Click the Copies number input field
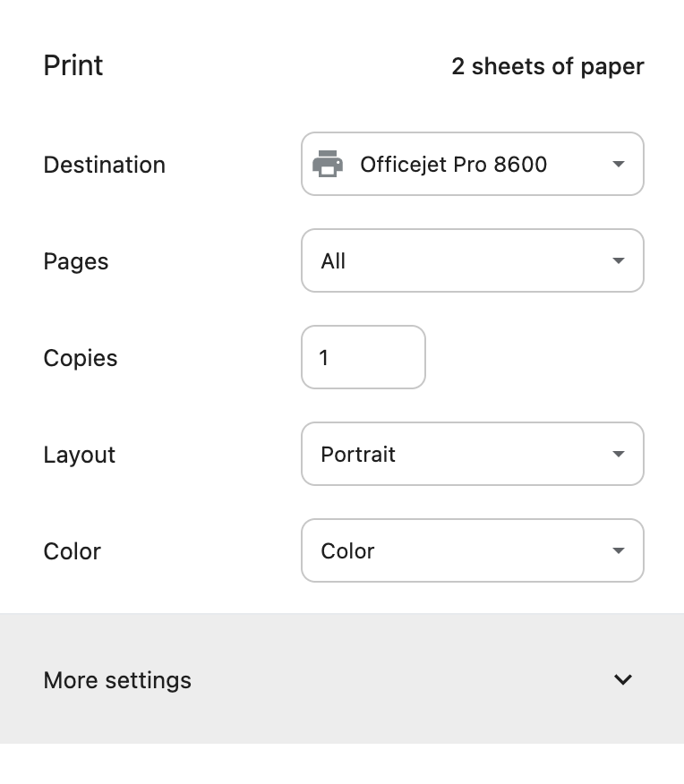Viewport: 684px width, 784px height. 363,357
